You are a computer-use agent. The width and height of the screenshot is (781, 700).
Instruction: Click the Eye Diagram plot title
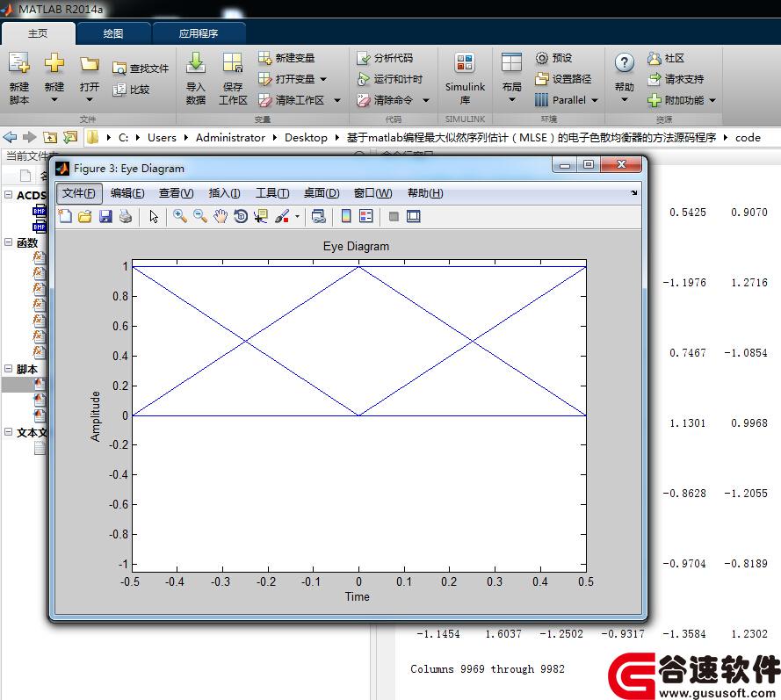(356, 247)
